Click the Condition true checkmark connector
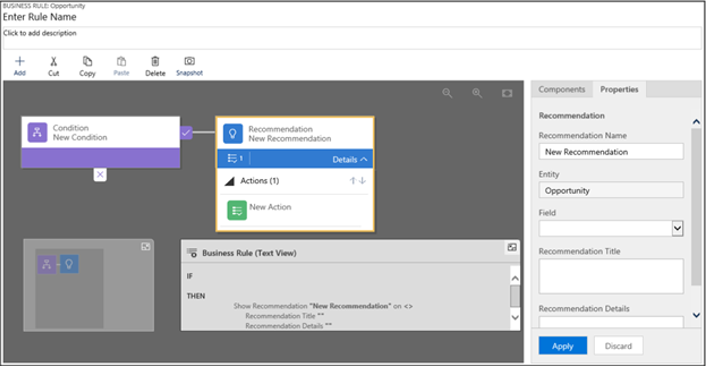Image resolution: width=706 pixels, height=366 pixels. coord(186,132)
